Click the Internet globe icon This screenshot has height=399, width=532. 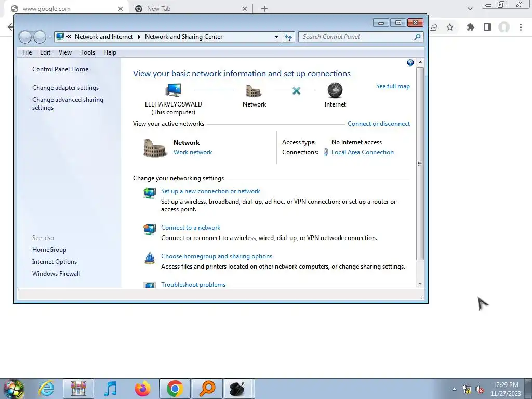coord(335,90)
